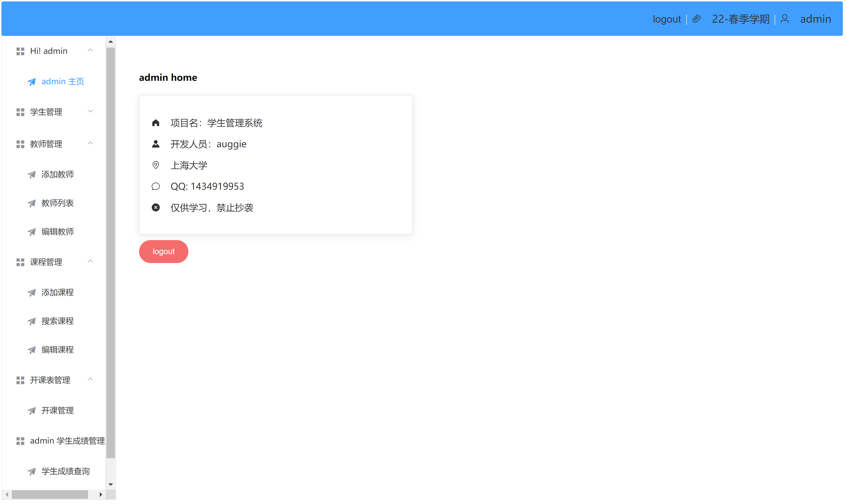Expand the 学生管理 submenu chevron
Screen dimensions: 846x504
pyautogui.click(x=90, y=111)
